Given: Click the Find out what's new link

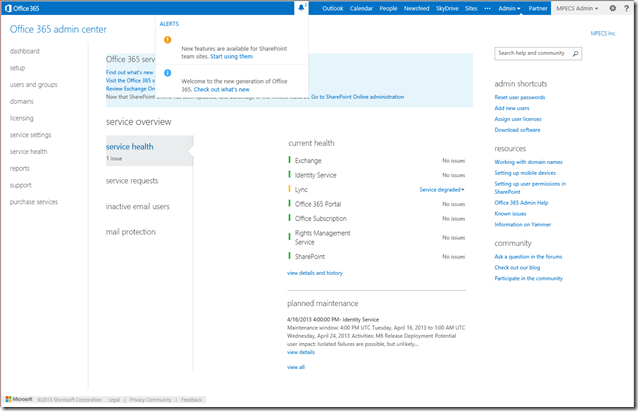Looking at the screenshot, I should coord(130,72).
